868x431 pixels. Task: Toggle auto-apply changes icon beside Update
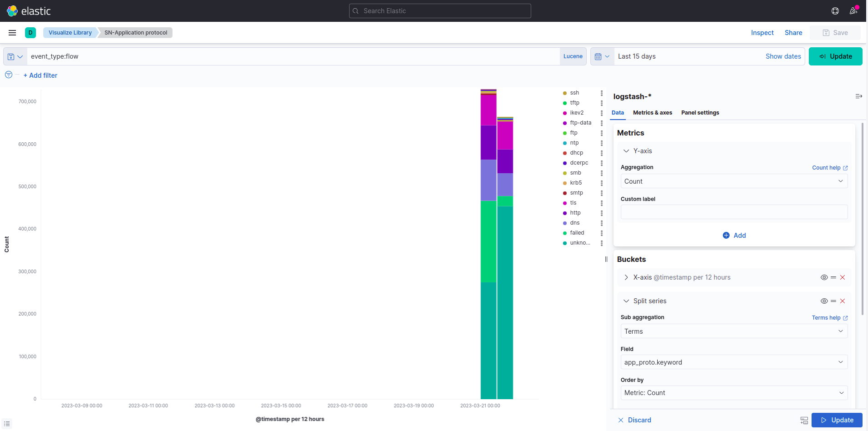pos(804,420)
